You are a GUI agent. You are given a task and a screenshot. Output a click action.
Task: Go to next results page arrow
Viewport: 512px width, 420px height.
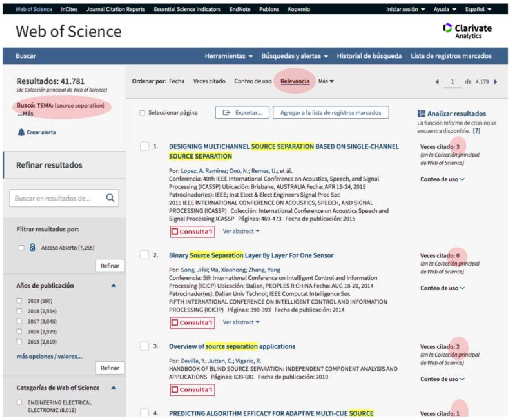pyautogui.click(x=495, y=82)
